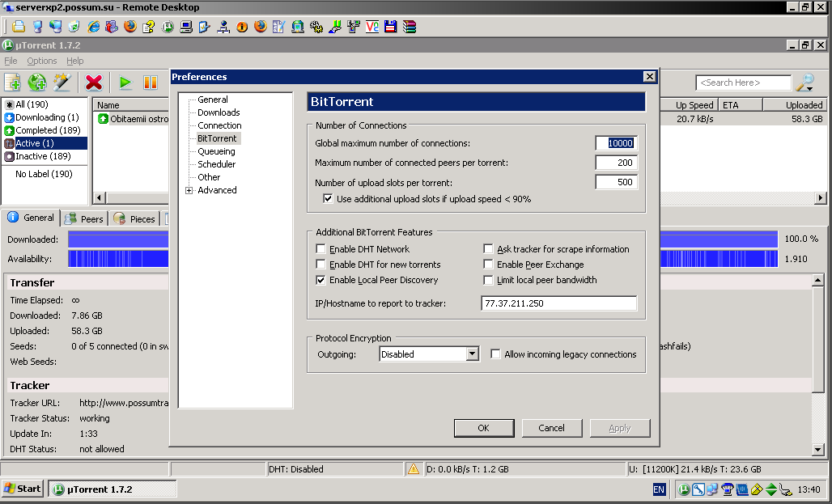Click the EN language indicator in taskbar
Screen dimensions: 832x504
(659, 489)
